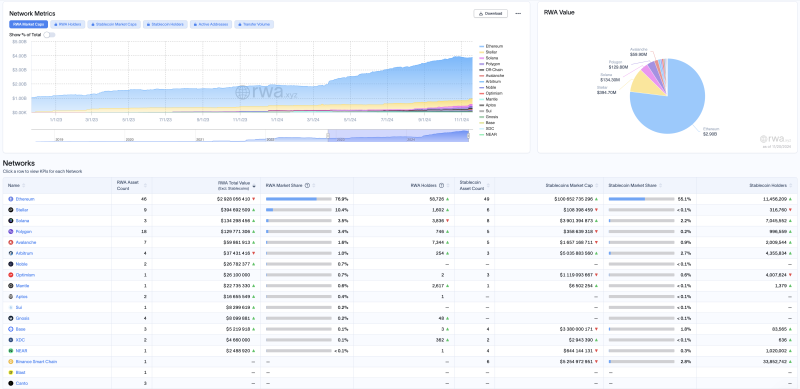The image size is (800, 389).
Task: Click the Canto network logo icon
Action: (x=11, y=383)
